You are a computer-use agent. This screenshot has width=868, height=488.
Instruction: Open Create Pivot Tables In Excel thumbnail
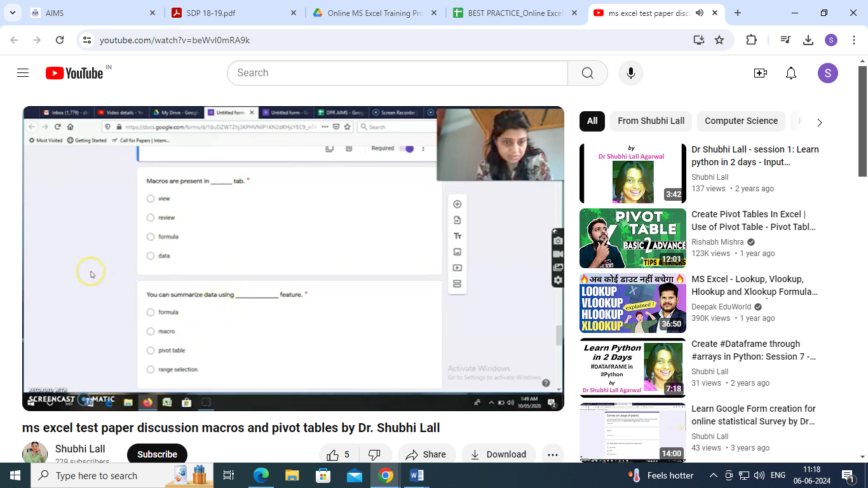click(633, 238)
